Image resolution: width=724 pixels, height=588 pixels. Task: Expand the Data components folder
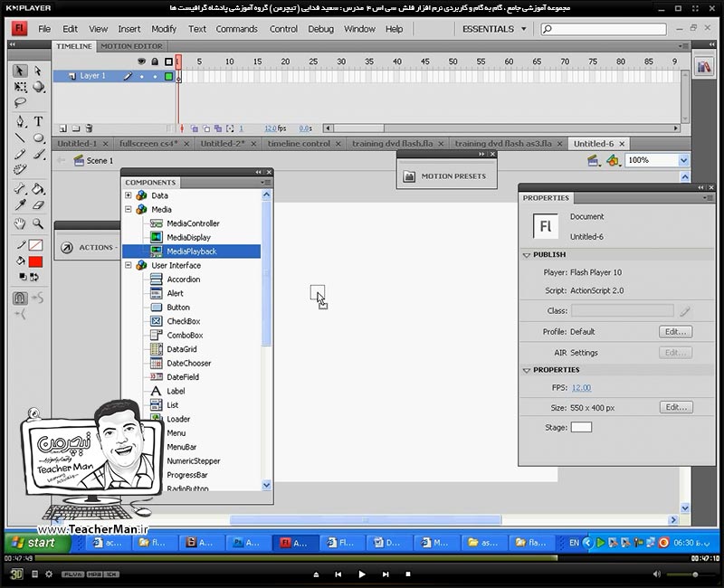(x=129, y=195)
